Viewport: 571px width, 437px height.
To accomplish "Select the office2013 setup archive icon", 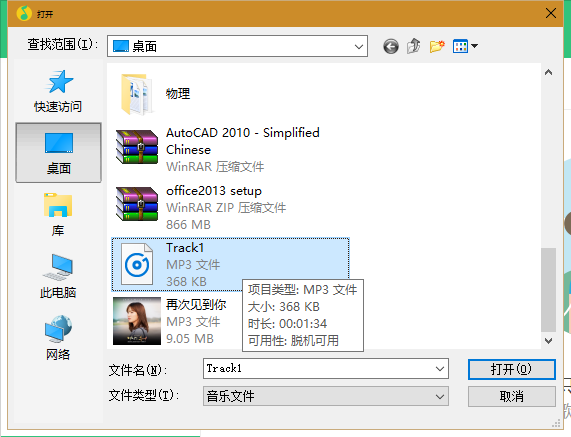I will tap(137, 204).
